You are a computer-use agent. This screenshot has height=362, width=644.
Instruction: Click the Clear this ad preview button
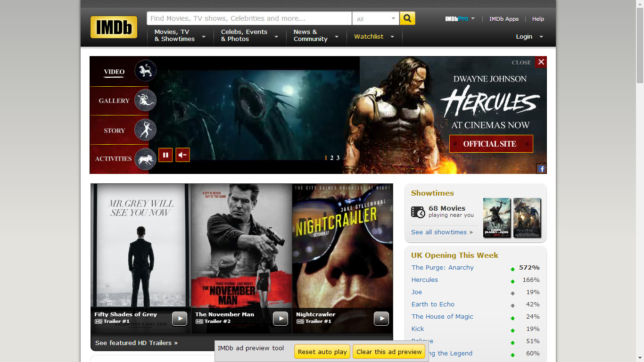[389, 352]
